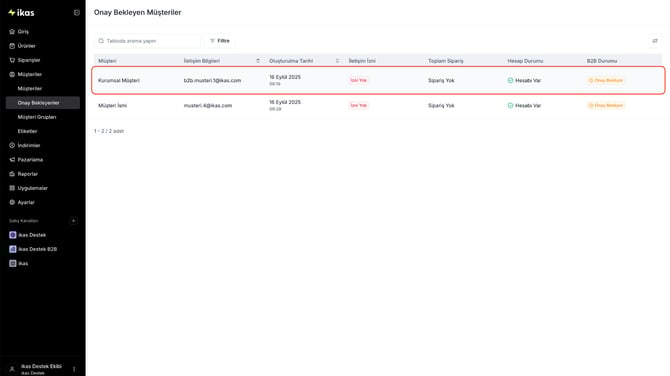The height and width of the screenshot is (376, 670).
Task: Open the Kurumsal Müşteri row
Action: click(378, 80)
